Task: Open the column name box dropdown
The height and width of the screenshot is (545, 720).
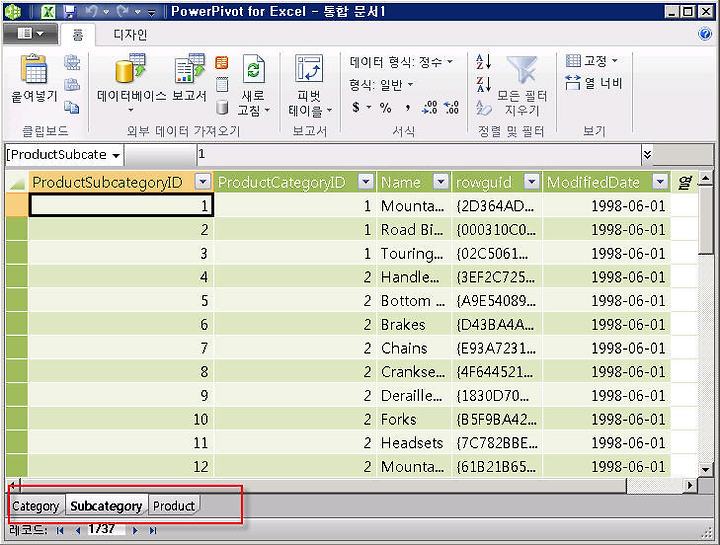Action: (116, 155)
